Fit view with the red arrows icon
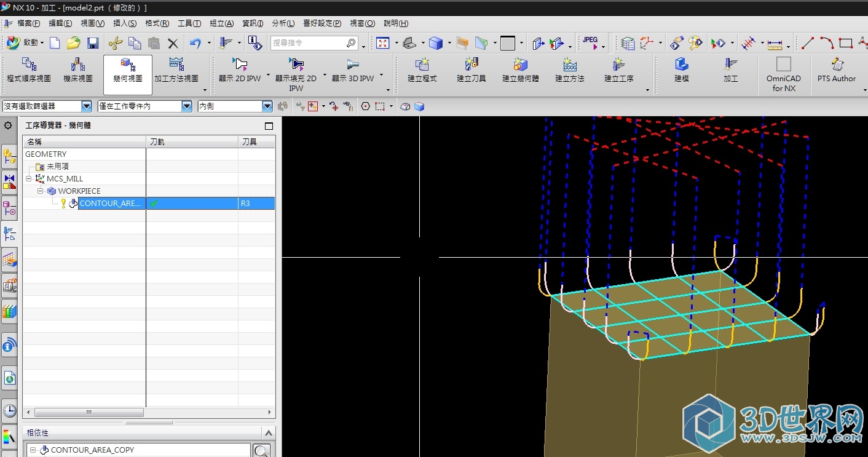Viewport: 868px width, 457px height. point(383,43)
